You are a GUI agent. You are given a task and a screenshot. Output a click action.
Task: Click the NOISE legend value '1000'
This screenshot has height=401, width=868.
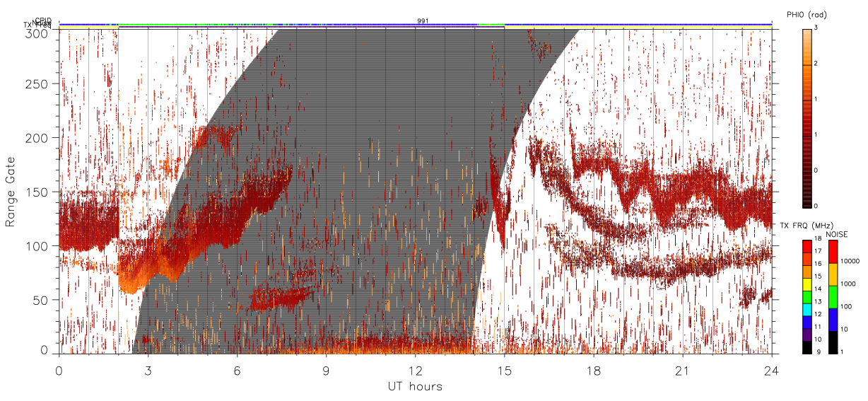pos(848,284)
